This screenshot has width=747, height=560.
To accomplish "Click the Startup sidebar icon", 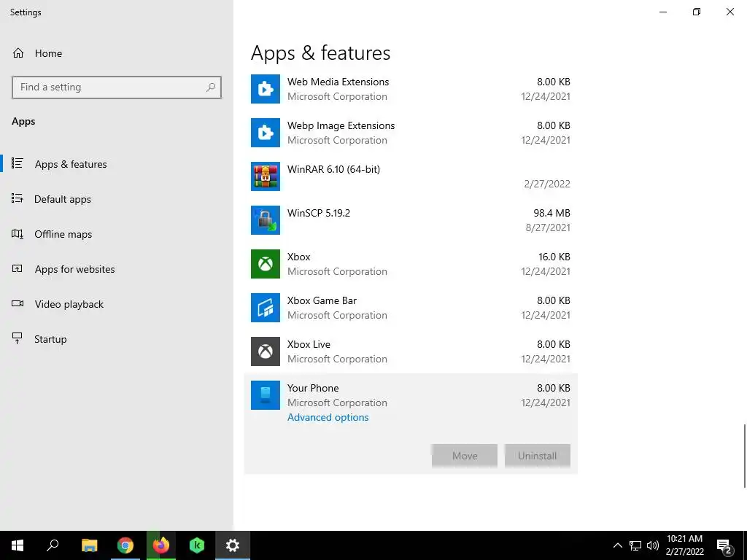I will pyautogui.click(x=18, y=338).
